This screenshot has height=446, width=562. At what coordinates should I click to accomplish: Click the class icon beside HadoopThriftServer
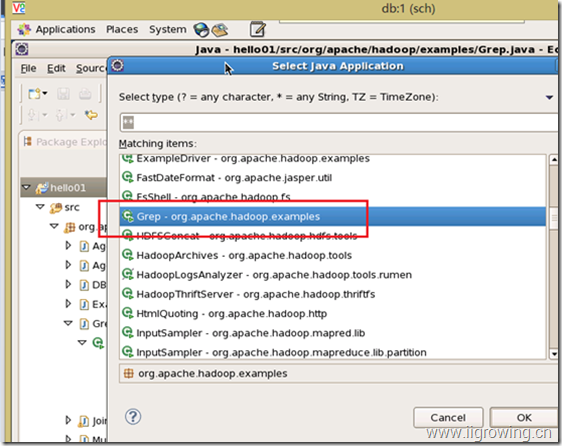128,294
